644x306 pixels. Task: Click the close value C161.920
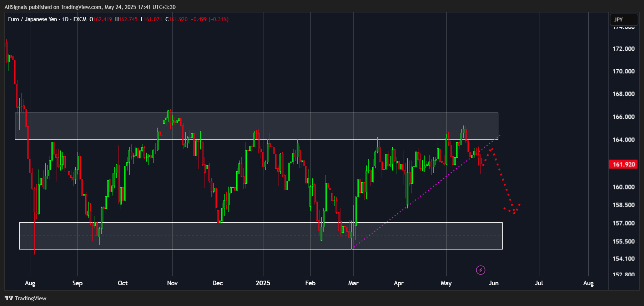(x=177, y=19)
